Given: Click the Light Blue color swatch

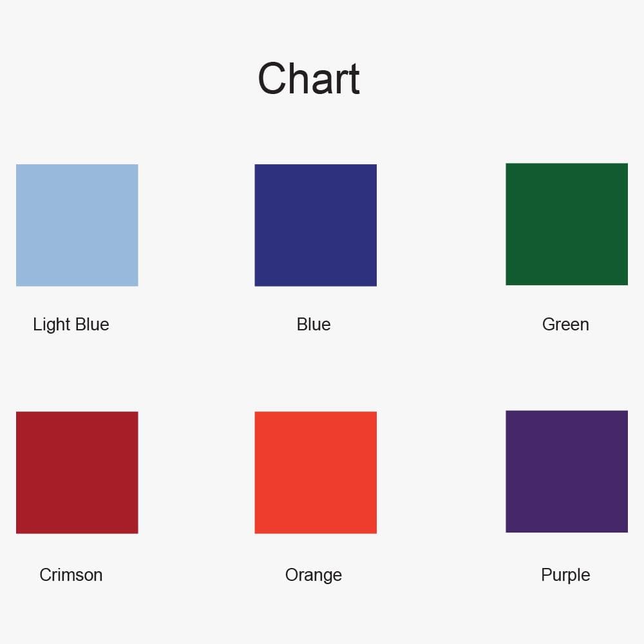Looking at the screenshot, I should [x=77, y=225].
